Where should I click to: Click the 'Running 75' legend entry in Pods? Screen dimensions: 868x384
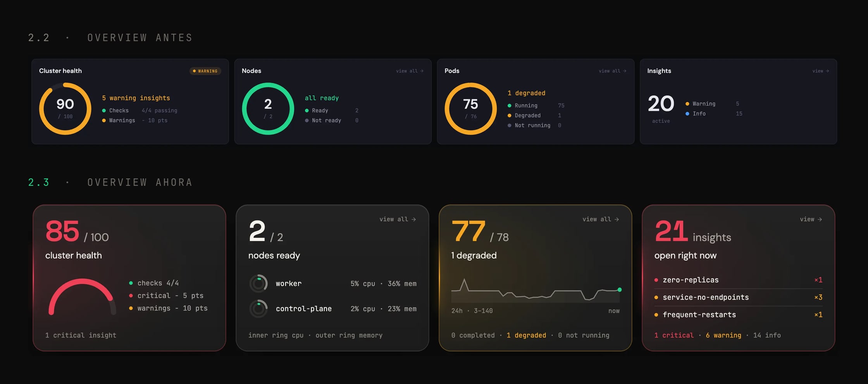[x=536, y=106]
